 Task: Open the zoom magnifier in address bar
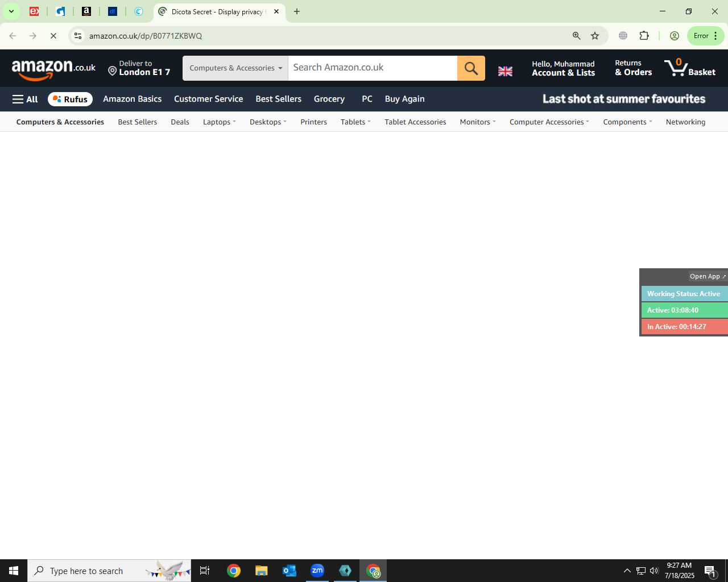point(577,36)
